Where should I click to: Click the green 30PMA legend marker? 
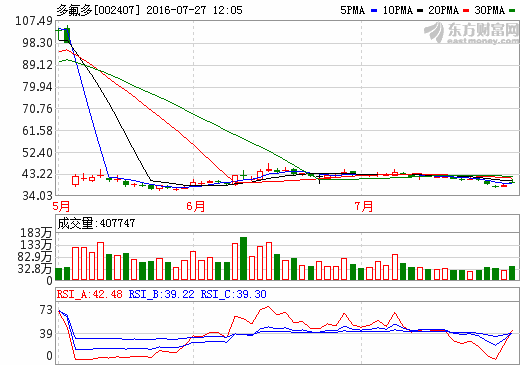pos(512,11)
